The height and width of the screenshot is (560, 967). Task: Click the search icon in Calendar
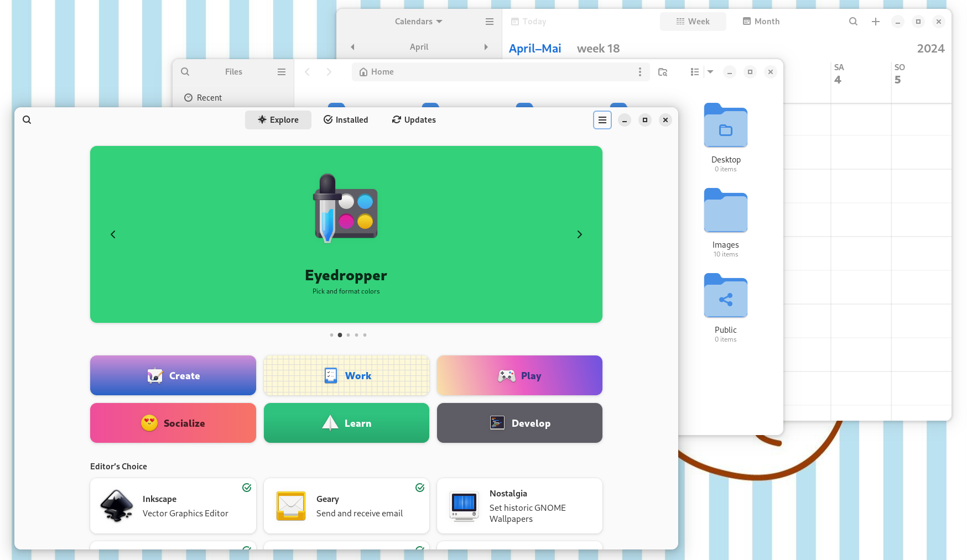click(853, 22)
